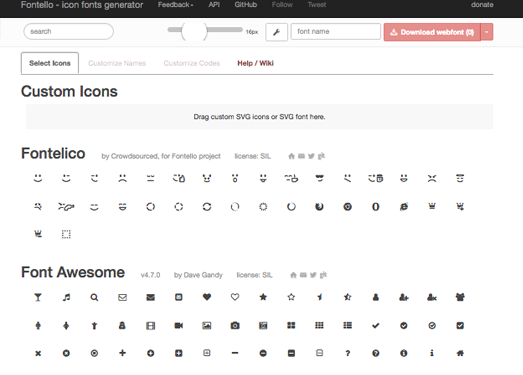Screen dimensions: 523x375
Task: Open the Help / Wiki tab
Action: [x=255, y=63]
